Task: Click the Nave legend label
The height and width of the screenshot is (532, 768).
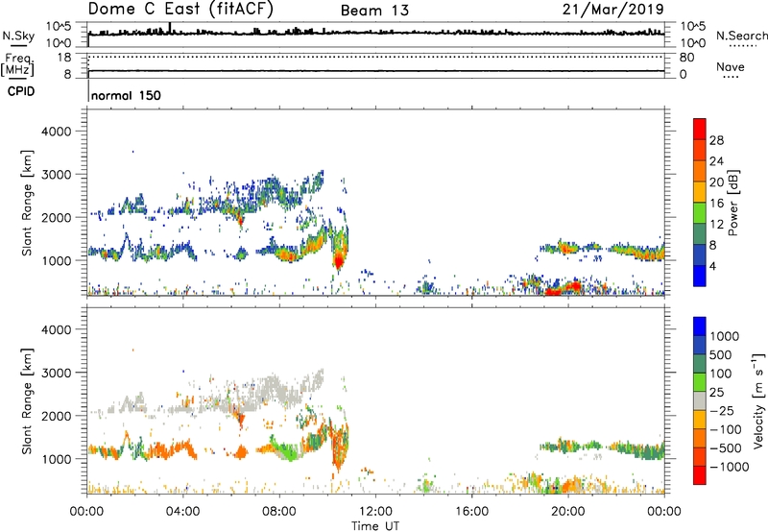Action: point(731,66)
